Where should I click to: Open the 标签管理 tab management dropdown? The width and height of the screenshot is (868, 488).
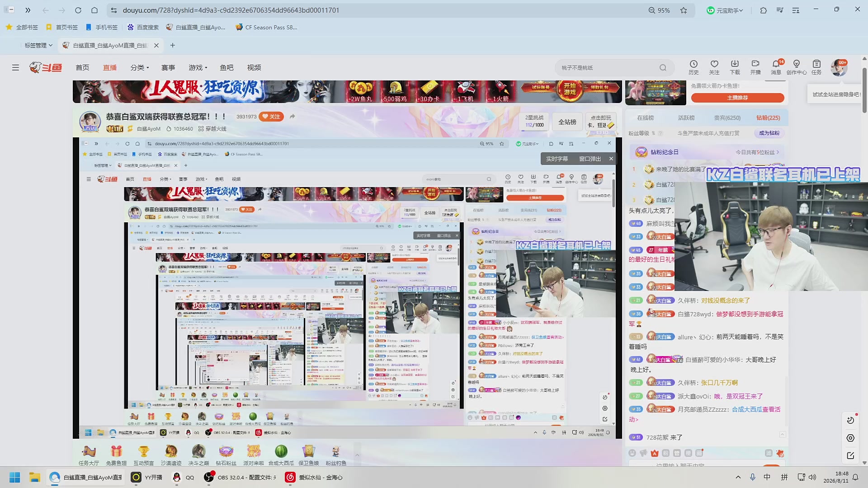pos(38,45)
